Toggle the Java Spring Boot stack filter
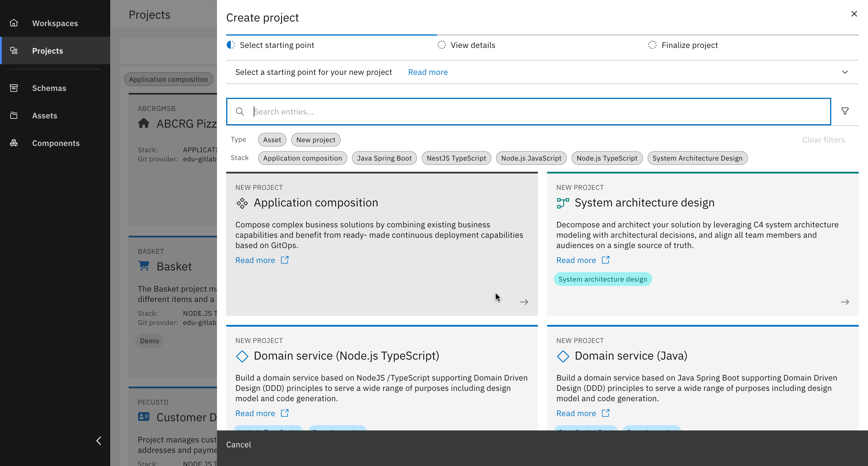This screenshot has height=466, width=868. [384, 158]
